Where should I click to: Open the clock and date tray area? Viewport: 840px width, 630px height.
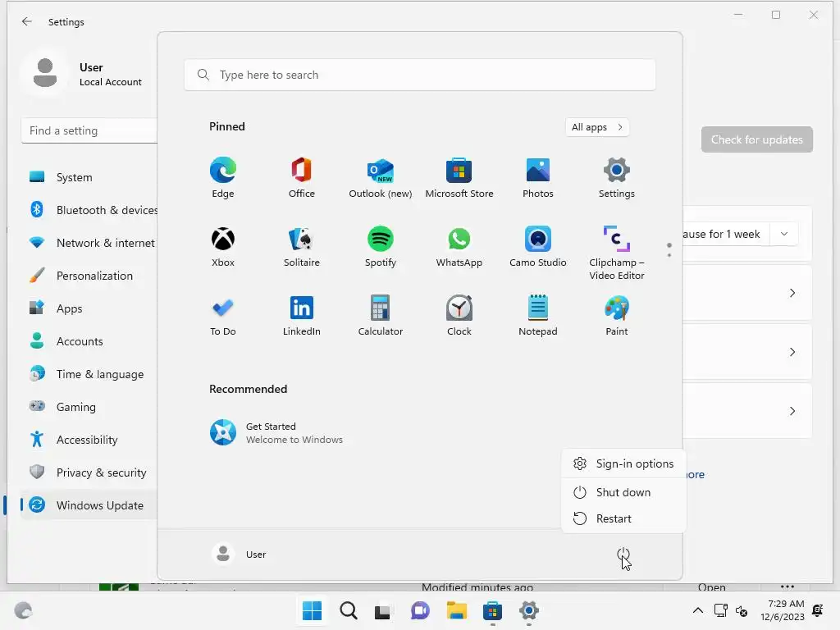coord(782,610)
